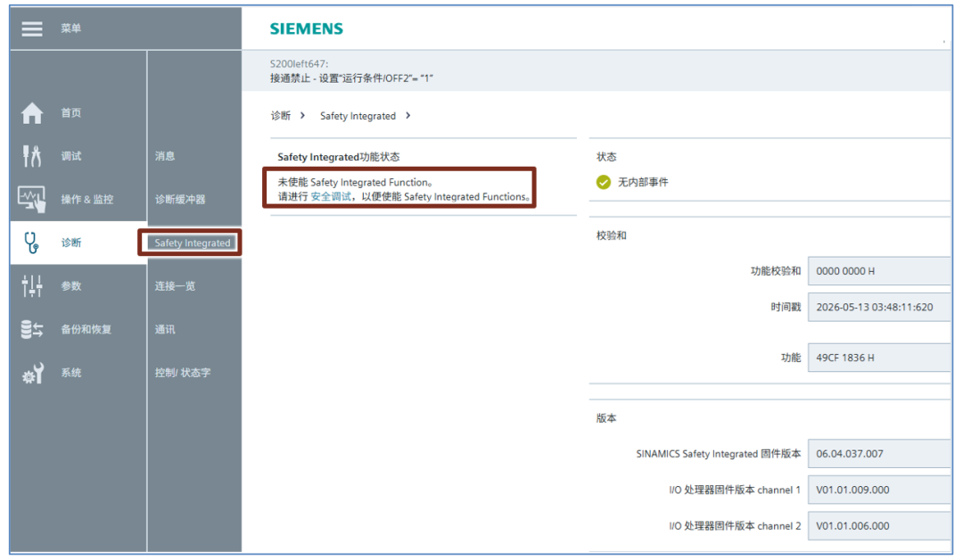963x560 pixels.
Task: Click the SINAMICS Safety Integrated 固件版本 label
Action: 719,454
